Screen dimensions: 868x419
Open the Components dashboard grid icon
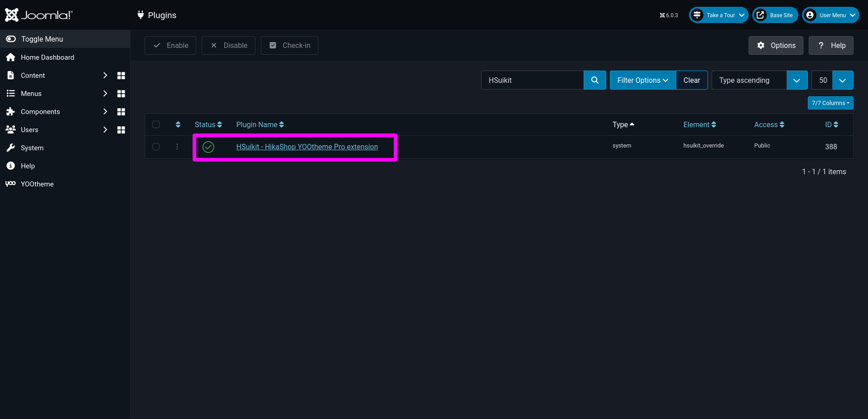[x=121, y=112]
